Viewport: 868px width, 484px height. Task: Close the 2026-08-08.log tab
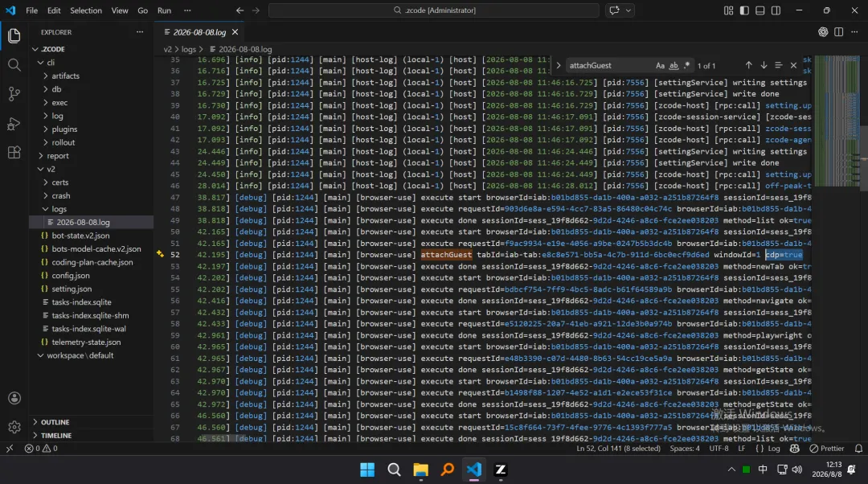[235, 32]
